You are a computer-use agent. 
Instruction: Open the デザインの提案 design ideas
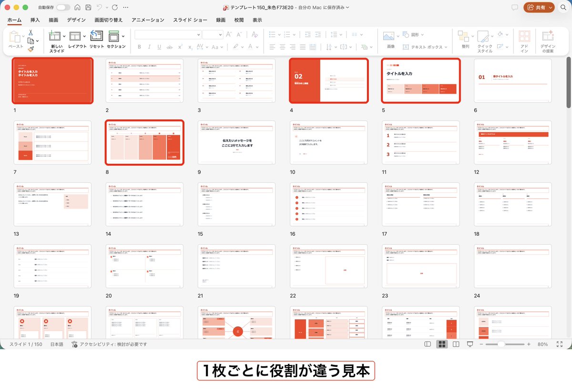click(x=547, y=41)
